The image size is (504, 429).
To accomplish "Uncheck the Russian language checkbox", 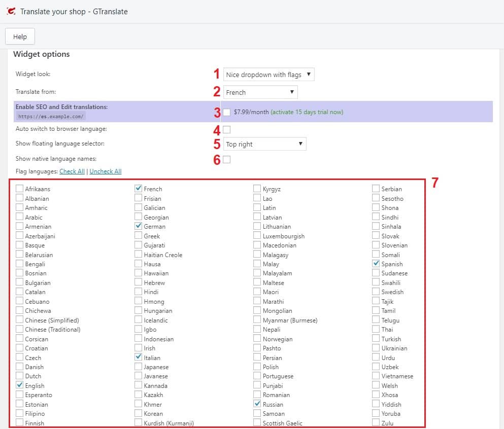I will 257,404.
